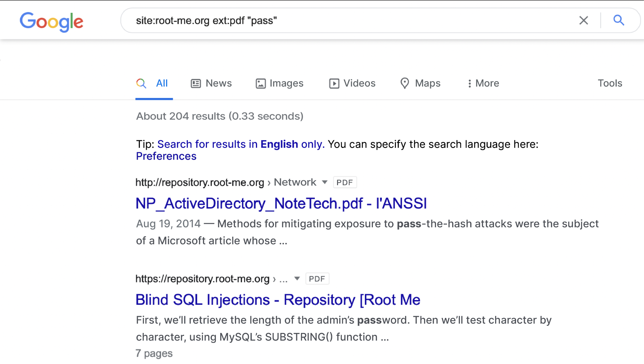
Task: Clear the search box with the X icon
Action: pyautogui.click(x=583, y=21)
